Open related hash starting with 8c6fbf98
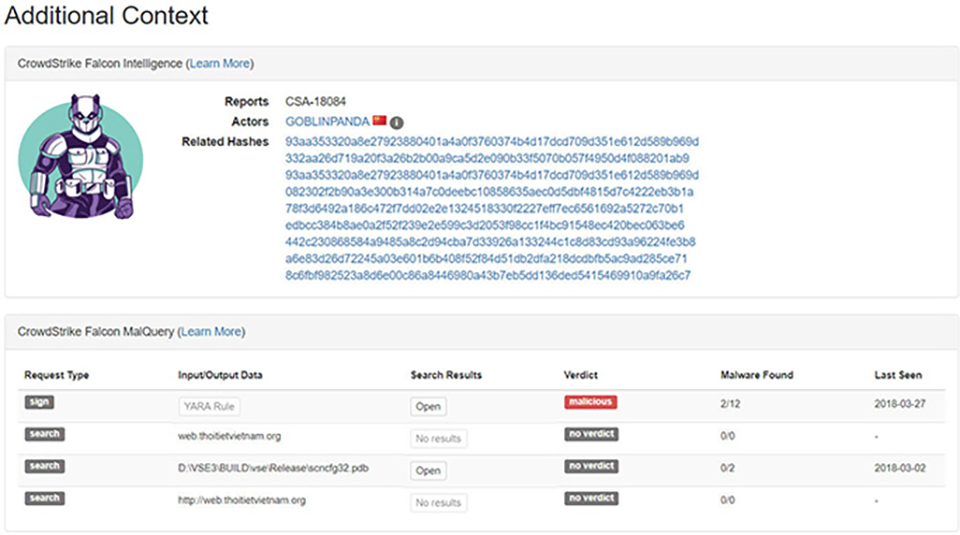This screenshot has width=960, height=535. point(488,275)
